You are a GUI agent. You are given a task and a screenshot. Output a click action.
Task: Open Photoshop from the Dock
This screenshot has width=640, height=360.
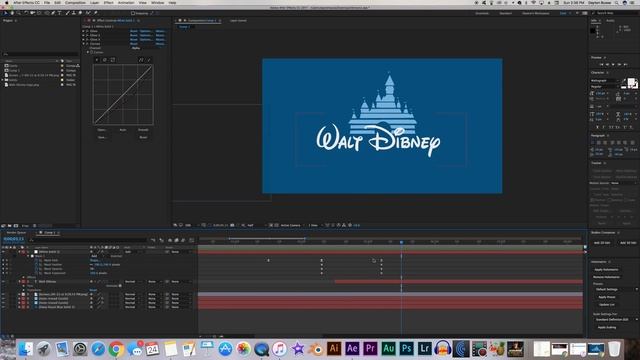click(x=407, y=349)
